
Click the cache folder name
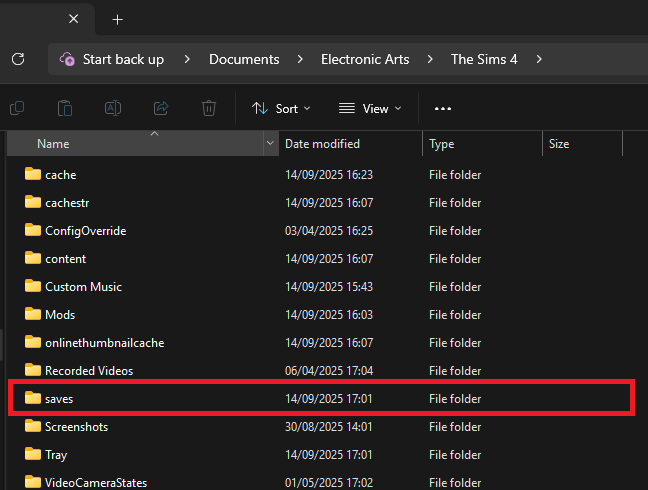[x=61, y=175]
